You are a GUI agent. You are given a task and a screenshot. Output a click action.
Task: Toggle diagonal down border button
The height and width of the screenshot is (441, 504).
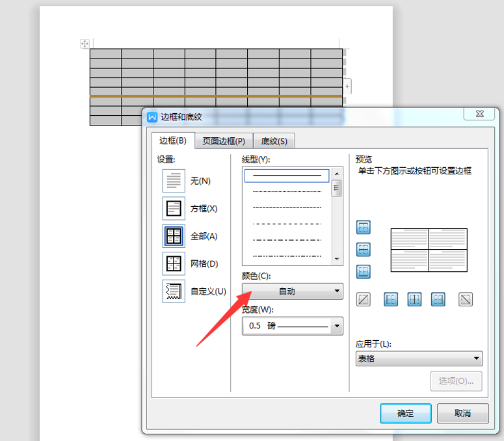pos(466,299)
